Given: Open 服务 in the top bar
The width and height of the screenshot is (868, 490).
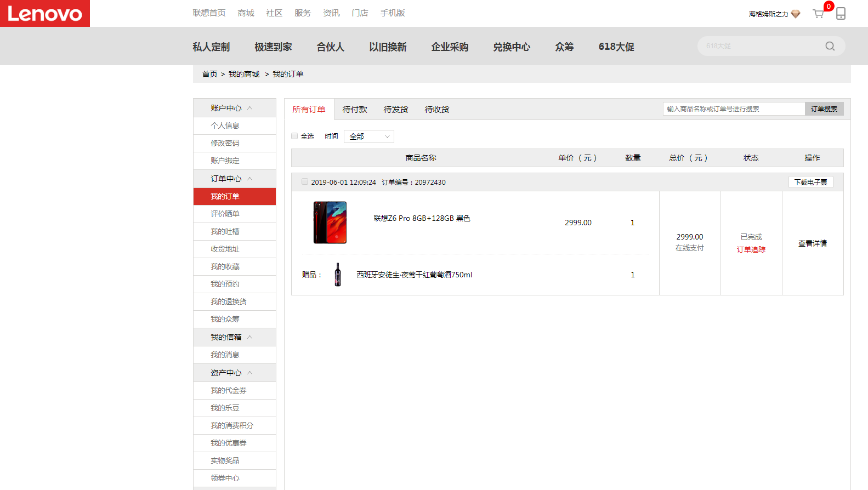Looking at the screenshot, I should click(303, 13).
